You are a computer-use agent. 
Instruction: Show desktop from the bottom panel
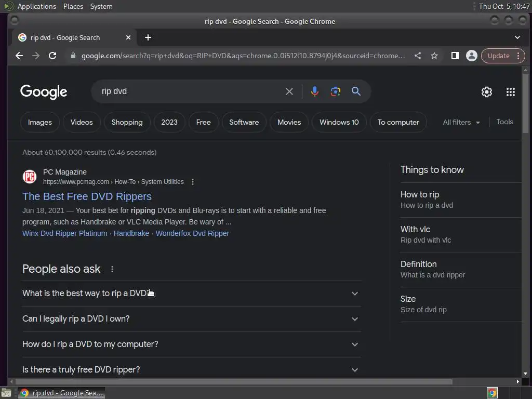pyautogui.click(x=6, y=393)
